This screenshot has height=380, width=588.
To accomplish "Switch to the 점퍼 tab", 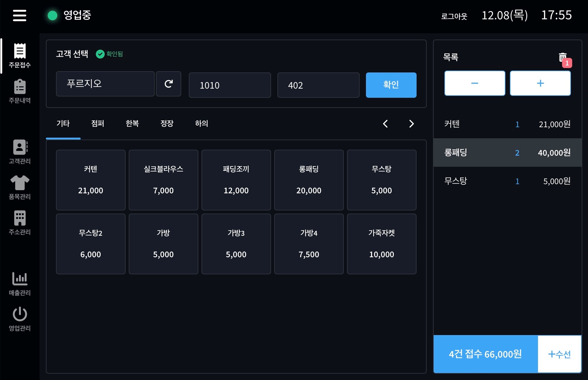I will 98,124.
